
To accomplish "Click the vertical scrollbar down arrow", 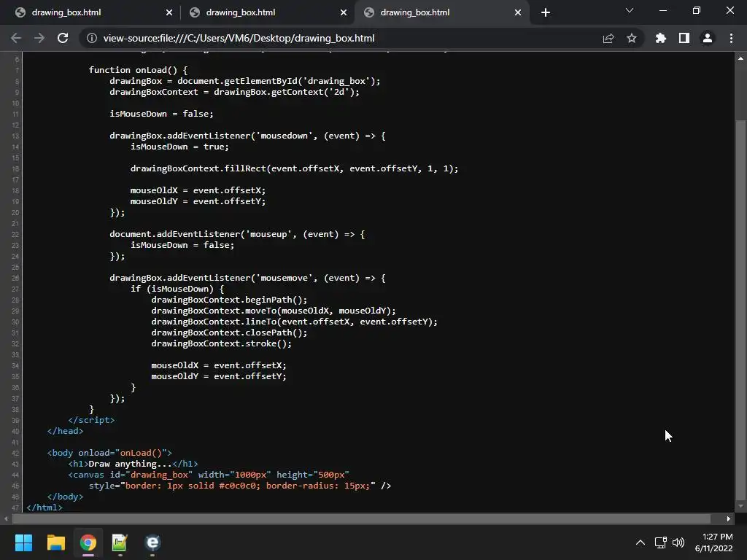I will click(740, 507).
